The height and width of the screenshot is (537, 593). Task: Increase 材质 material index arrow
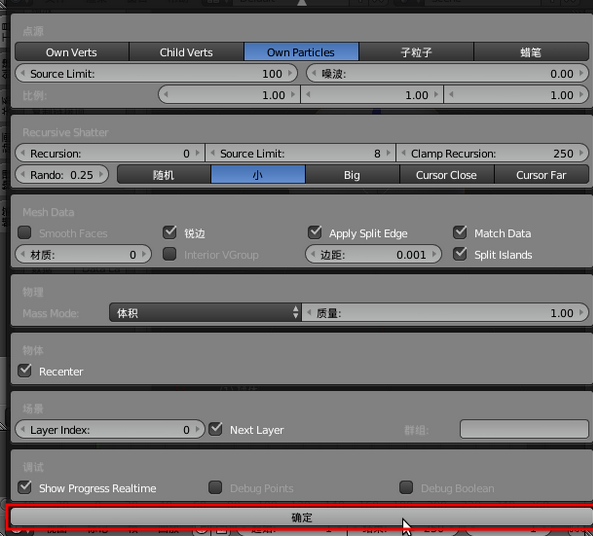click(144, 255)
